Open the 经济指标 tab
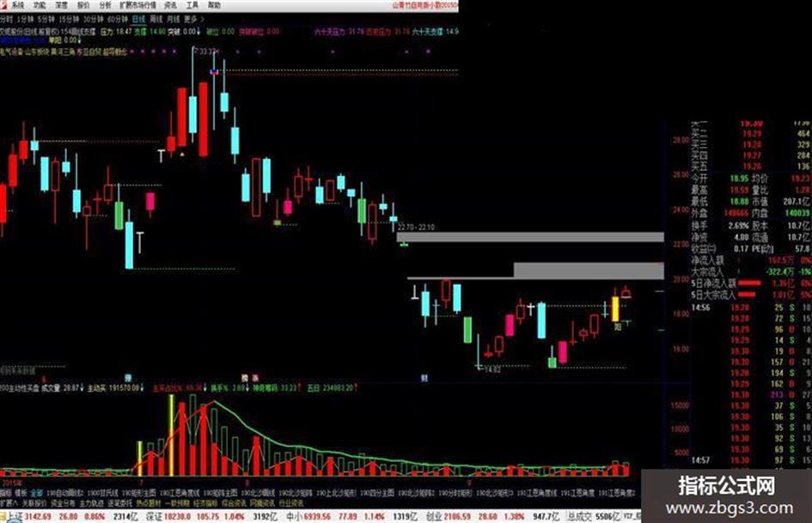The height and width of the screenshot is (523, 812). point(205,503)
